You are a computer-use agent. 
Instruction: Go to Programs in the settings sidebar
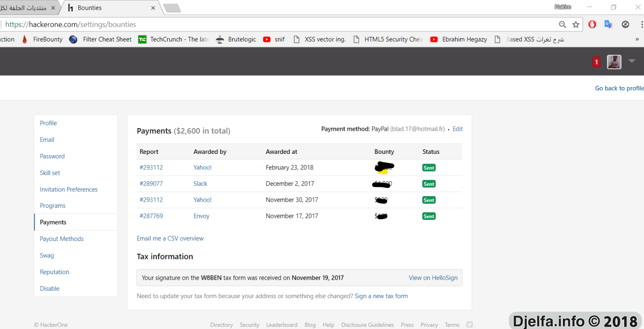pyautogui.click(x=53, y=206)
